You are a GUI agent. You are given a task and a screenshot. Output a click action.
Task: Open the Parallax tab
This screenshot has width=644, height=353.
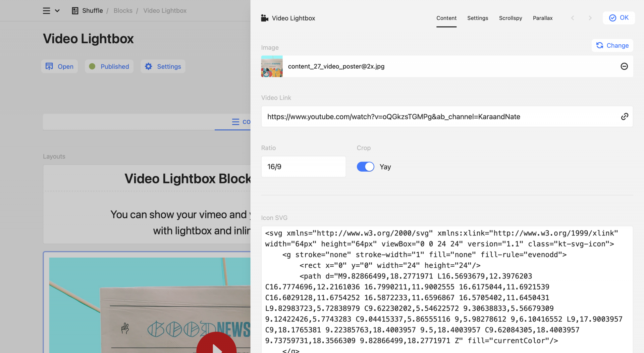pyautogui.click(x=542, y=18)
